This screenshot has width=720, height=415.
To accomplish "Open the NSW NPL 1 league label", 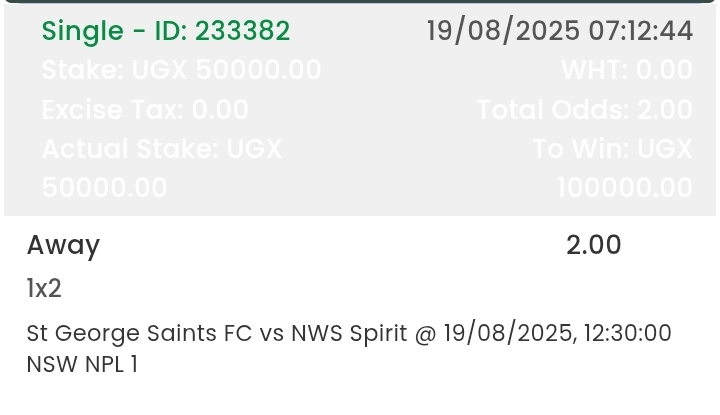I will pos(82,364).
